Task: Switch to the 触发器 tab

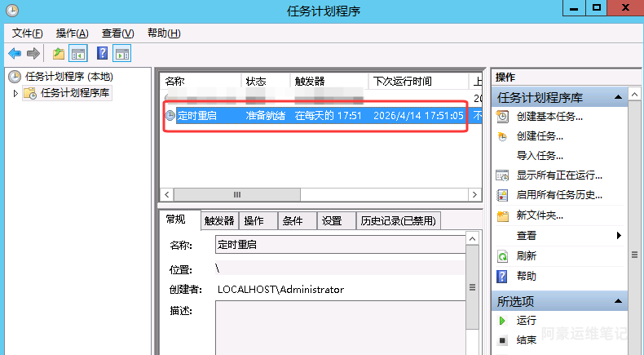Action: click(218, 220)
